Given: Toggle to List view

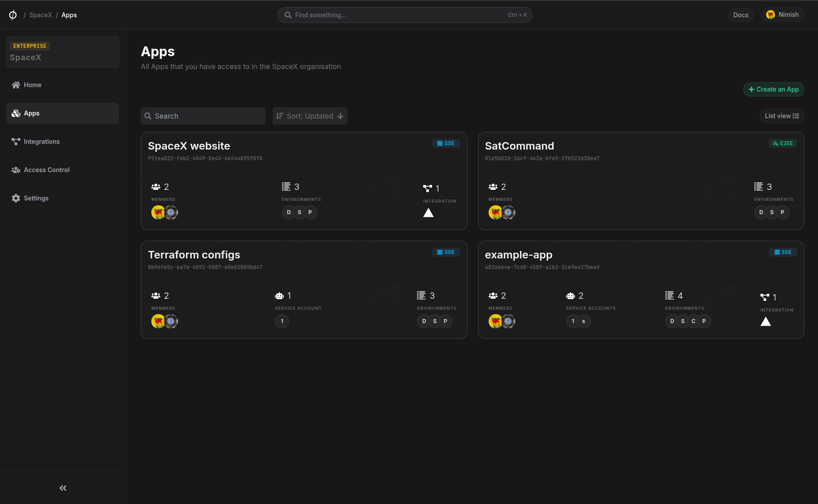Looking at the screenshot, I should (782, 116).
